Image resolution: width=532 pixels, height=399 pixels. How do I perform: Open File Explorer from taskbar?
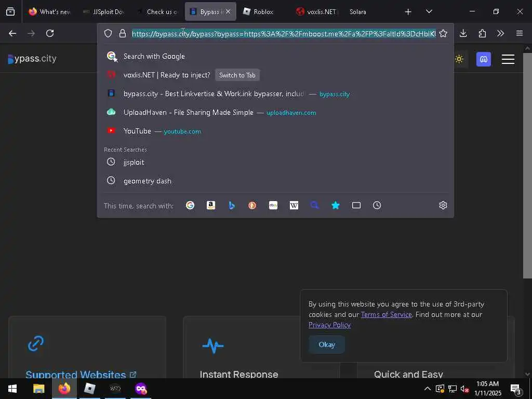pyautogui.click(x=38, y=389)
